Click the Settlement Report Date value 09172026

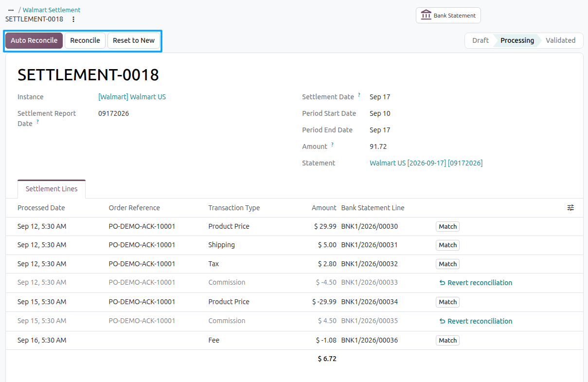(x=113, y=113)
